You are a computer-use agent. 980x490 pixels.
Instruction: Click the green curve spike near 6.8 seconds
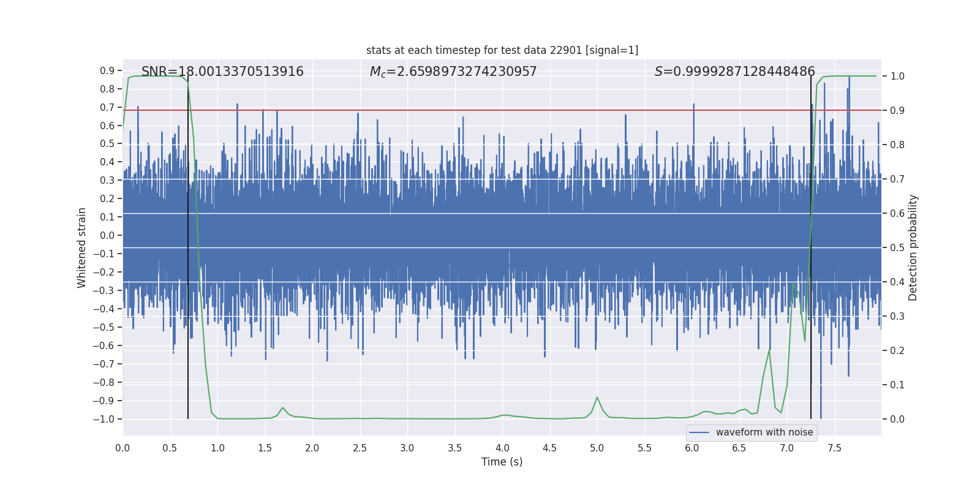click(x=769, y=350)
